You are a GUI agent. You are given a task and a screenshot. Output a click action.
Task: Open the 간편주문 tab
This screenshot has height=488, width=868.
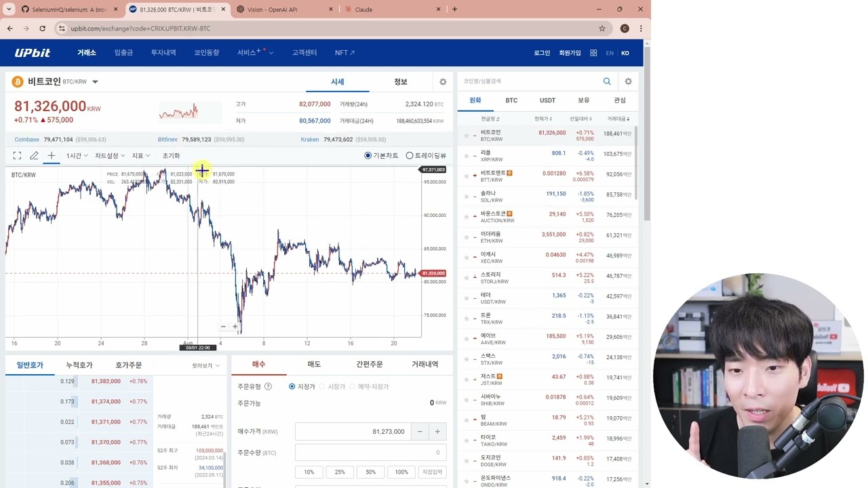[370, 365]
